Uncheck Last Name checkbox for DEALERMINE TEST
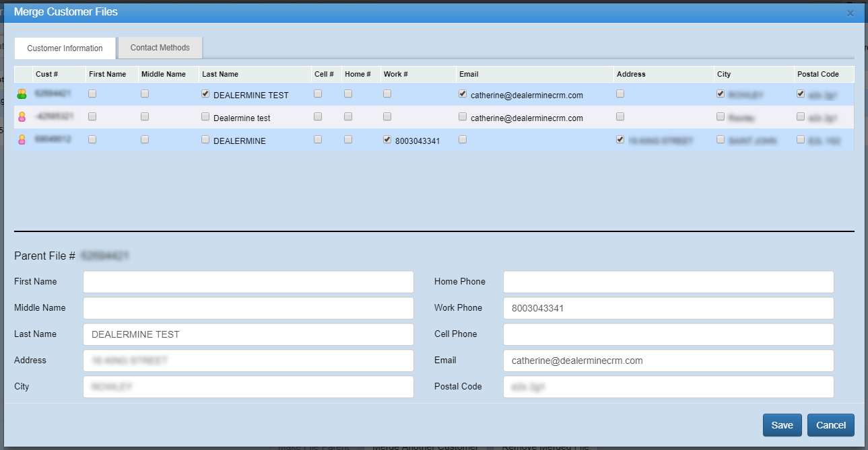 tap(205, 94)
